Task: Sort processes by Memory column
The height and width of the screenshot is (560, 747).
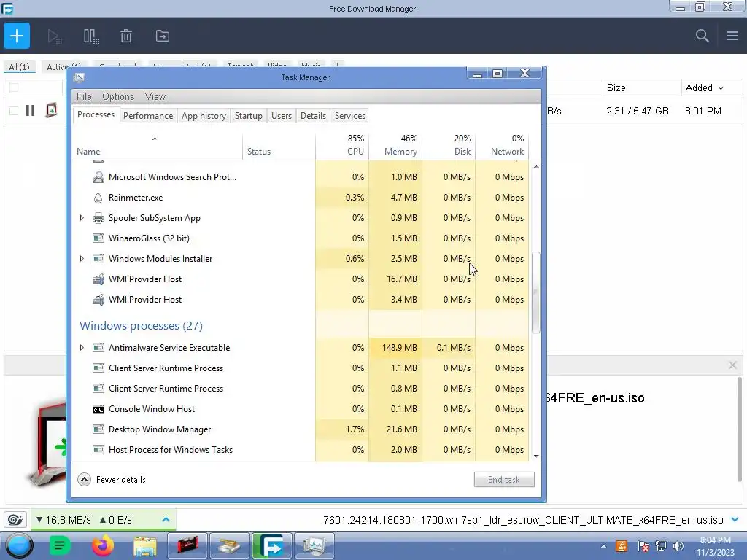Action: [x=395, y=145]
